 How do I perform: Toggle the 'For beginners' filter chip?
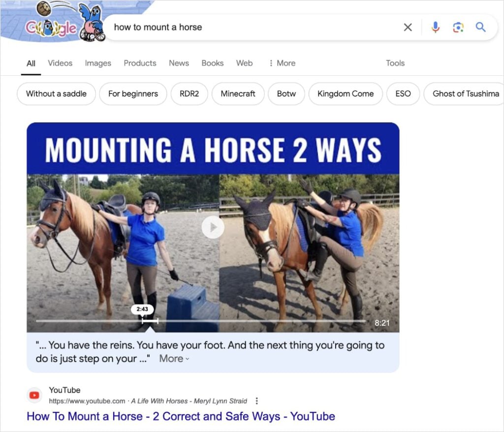click(133, 94)
